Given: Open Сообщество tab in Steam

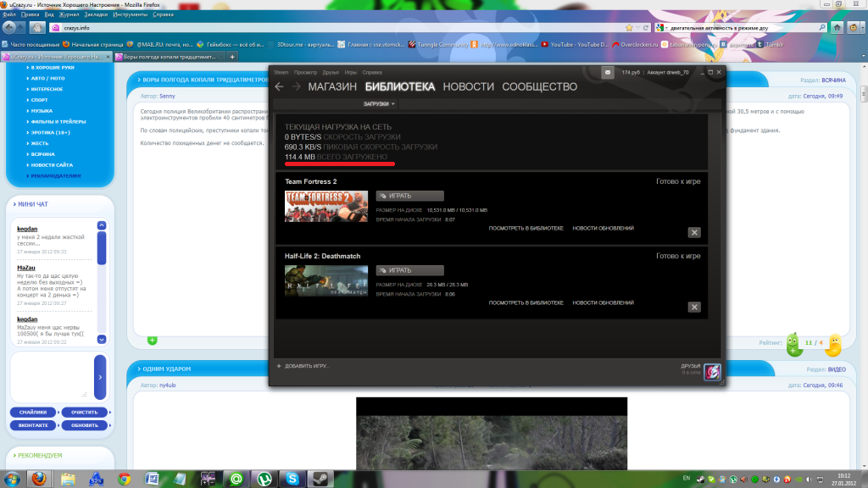Looking at the screenshot, I should coord(539,87).
